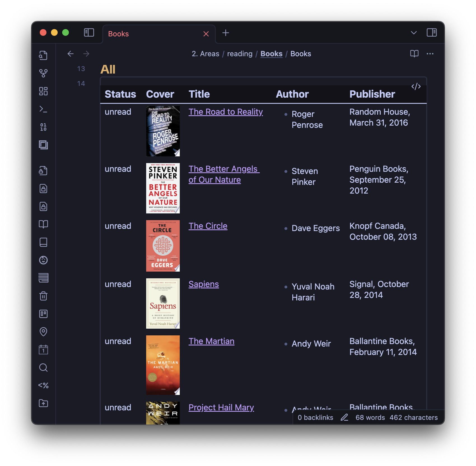
Task: Open the Sapiens book link
Action: 204,284
